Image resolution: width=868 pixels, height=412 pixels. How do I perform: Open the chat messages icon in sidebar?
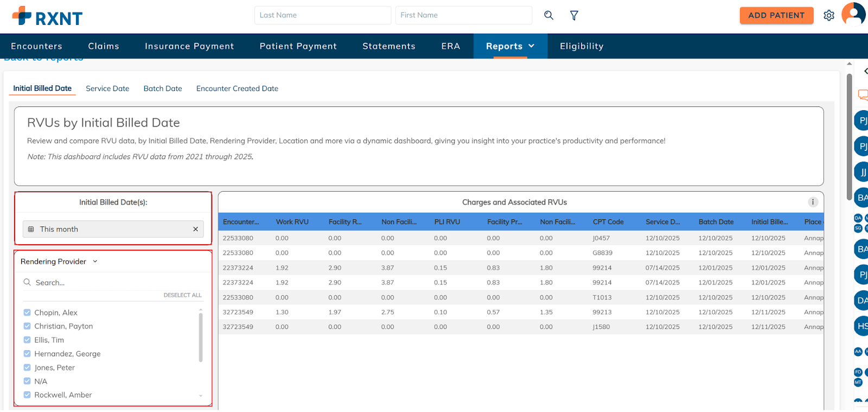coord(863,95)
